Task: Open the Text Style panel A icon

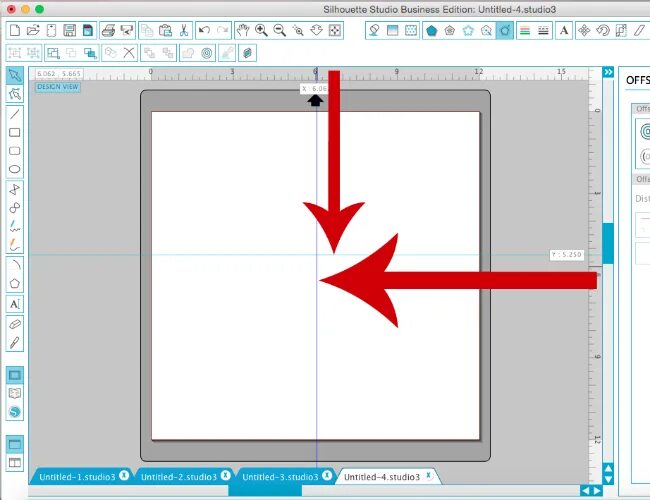Action: 564,30
